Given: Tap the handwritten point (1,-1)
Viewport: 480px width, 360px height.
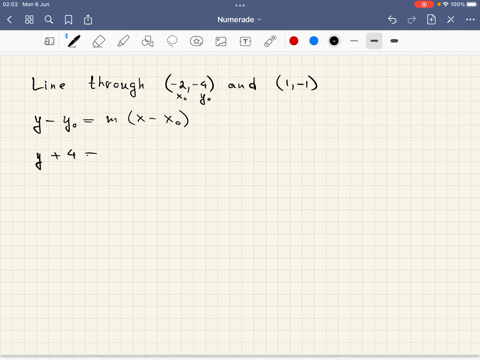Looking at the screenshot, I should pos(297,83).
